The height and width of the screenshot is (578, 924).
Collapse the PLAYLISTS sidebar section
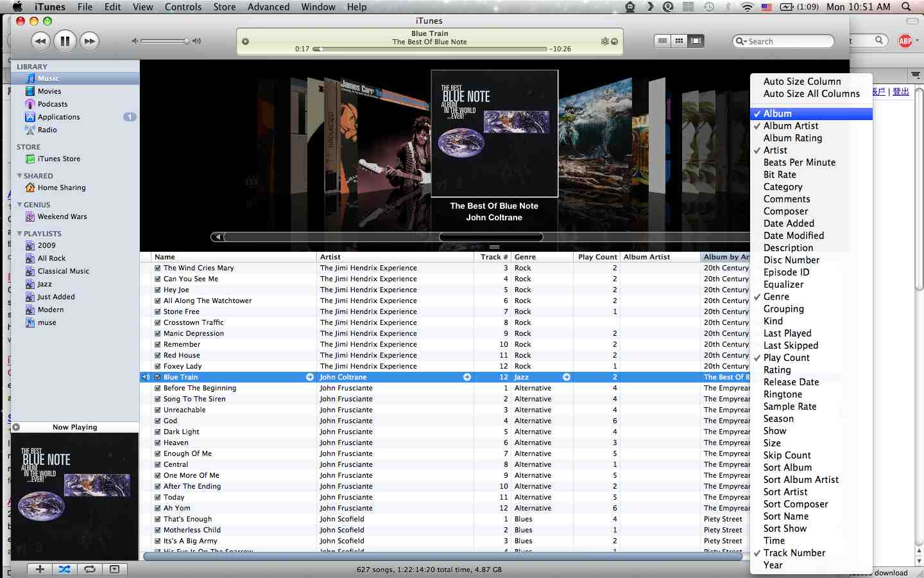19,233
